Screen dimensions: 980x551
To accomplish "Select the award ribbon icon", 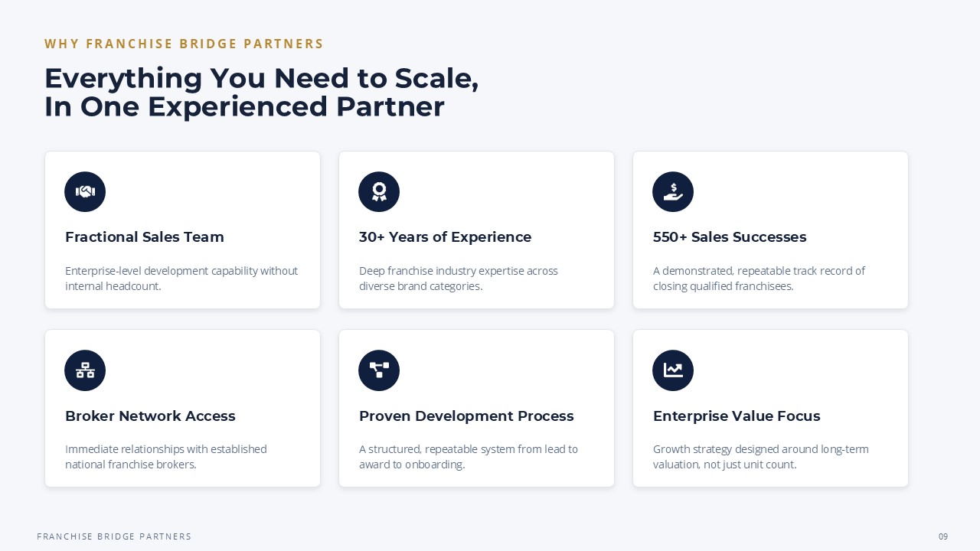I will (x=379, y=192).
